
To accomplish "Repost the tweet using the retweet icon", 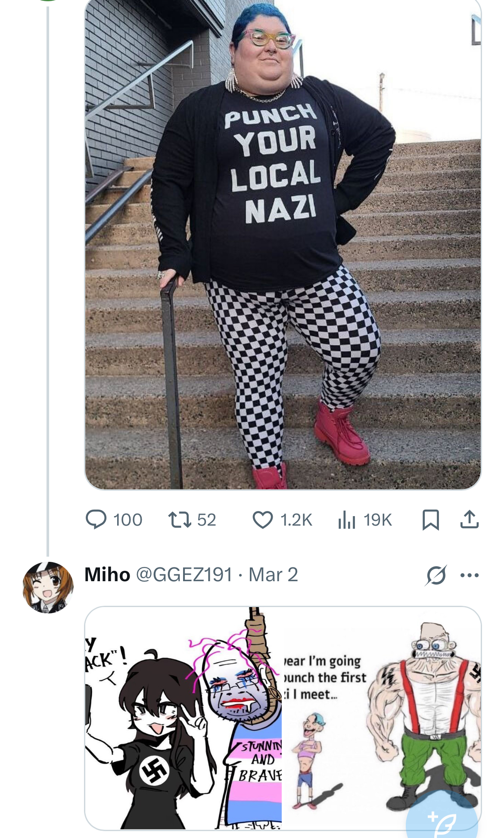I will pyautogui.click(x=180, y=520).
